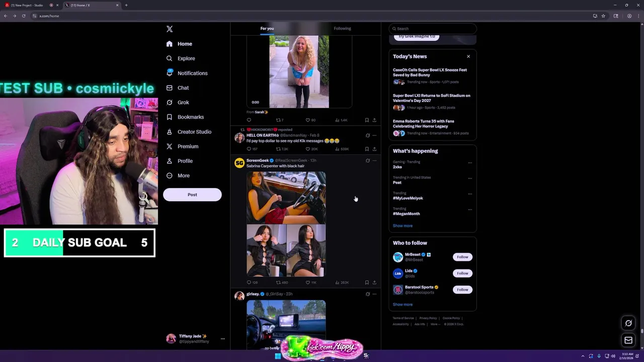Open the Premium page

(182, 146)
